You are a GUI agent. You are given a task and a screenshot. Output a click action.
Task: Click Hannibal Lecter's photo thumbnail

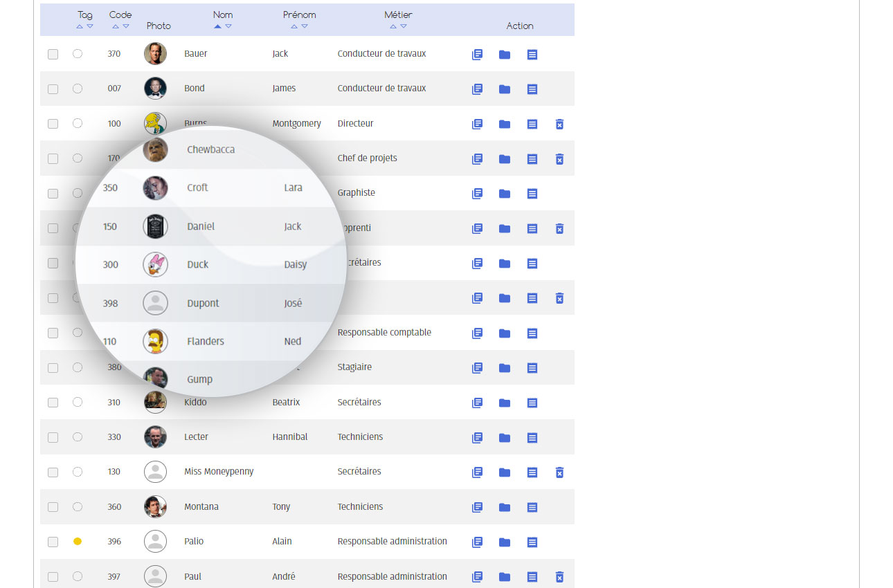click(155, 437)
